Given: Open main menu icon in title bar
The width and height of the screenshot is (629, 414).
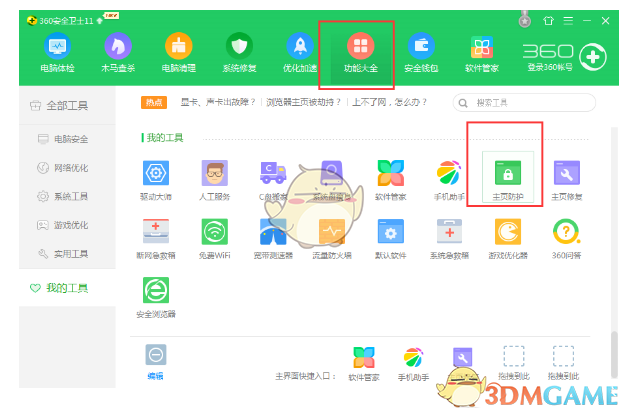Looking at the screenshot, I should point(568,20).
